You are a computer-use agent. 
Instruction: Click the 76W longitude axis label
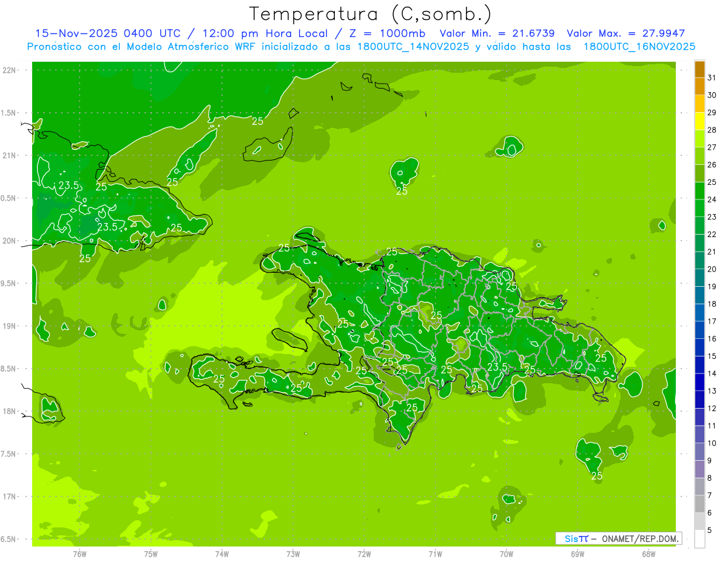[79, 554]
